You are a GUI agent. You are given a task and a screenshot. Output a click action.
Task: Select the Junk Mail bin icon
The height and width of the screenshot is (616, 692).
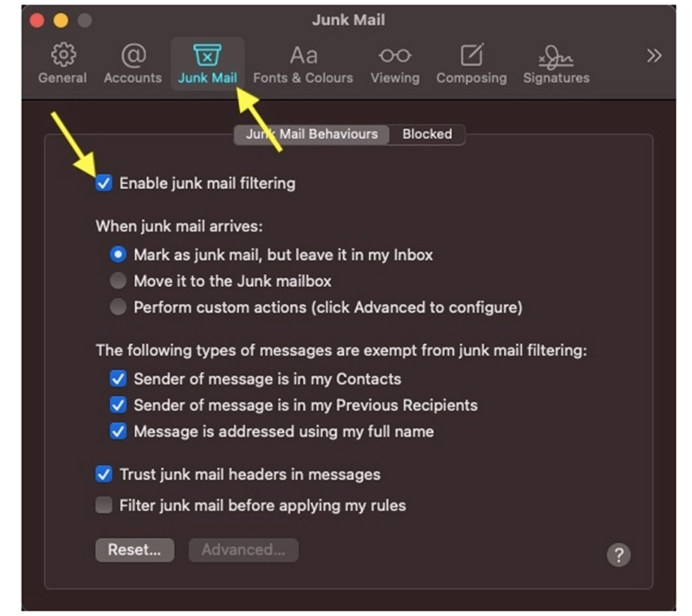207,56
